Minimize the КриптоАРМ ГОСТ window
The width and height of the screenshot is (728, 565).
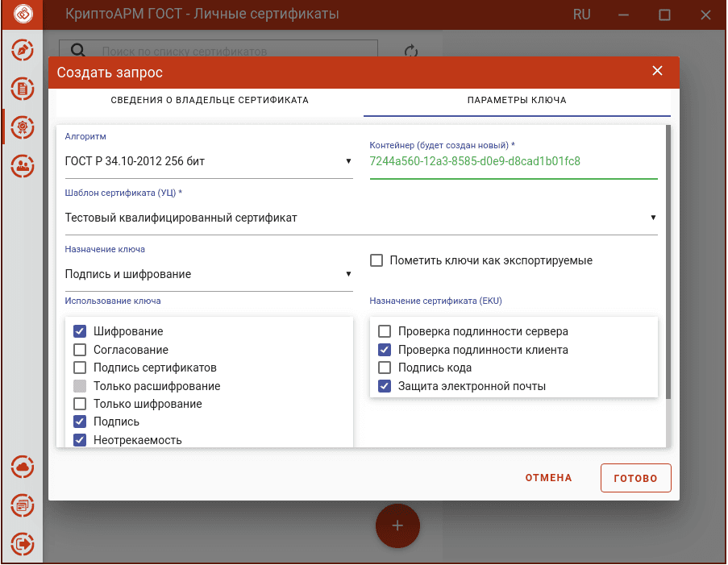click(623, 15)
